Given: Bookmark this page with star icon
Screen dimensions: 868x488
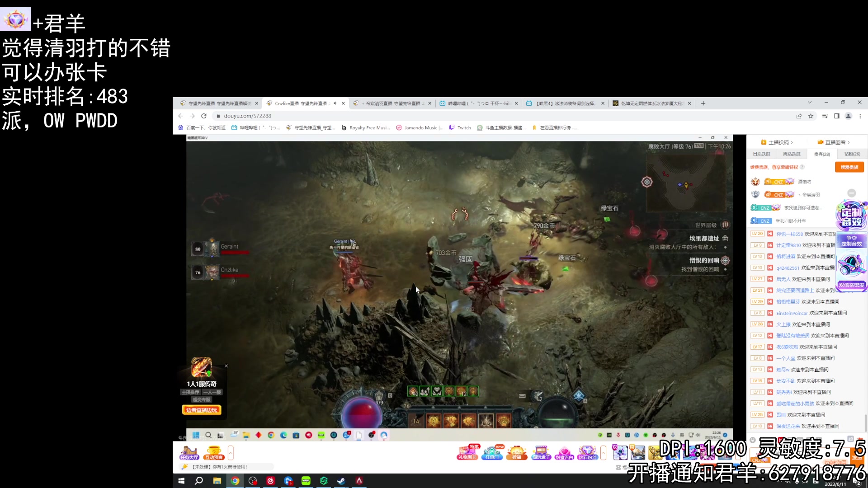Looking at the screenshot, I should pos(811,116).
